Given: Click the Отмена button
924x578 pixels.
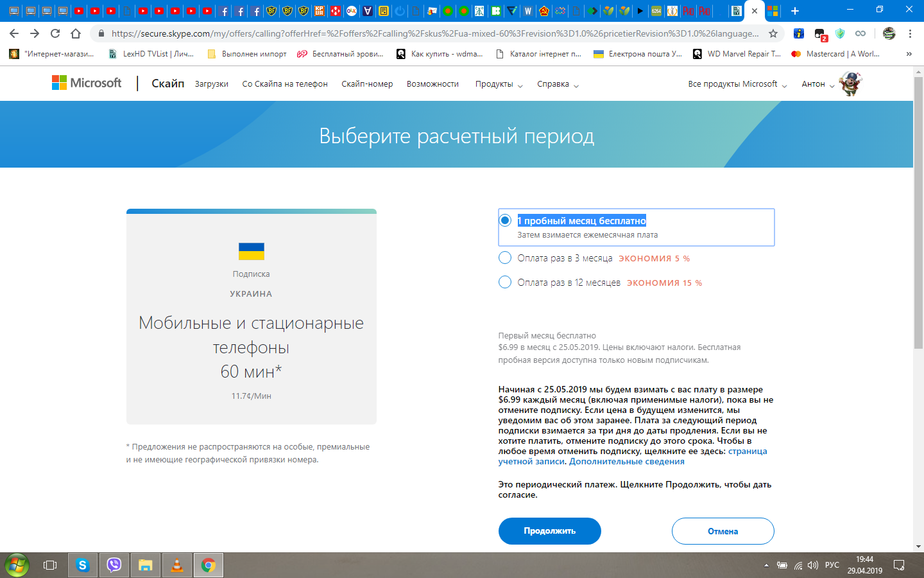Looking at the screenshot, I should tap(723, 531).
